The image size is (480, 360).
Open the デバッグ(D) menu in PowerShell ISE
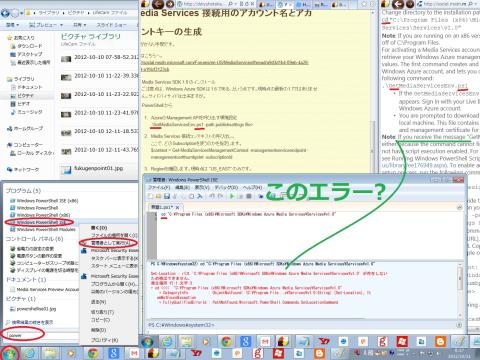point(226,188)
